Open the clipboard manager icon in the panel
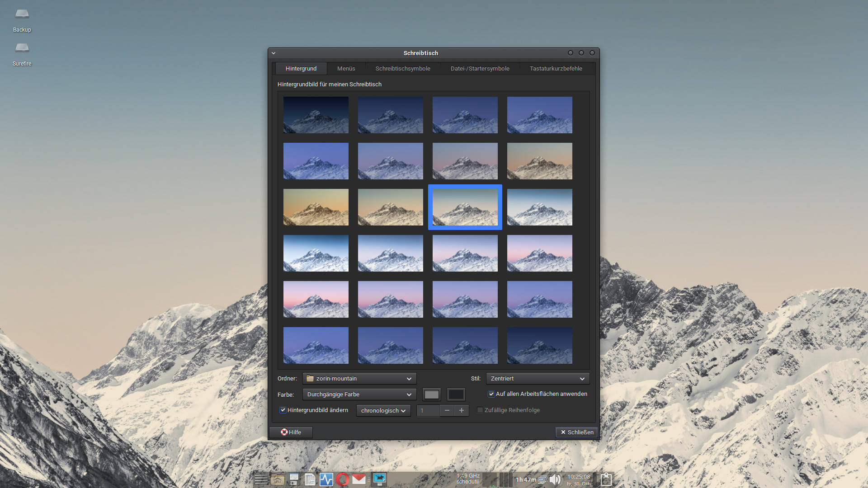868x488 pixels. pyautogui.click(x=606, y=479)
